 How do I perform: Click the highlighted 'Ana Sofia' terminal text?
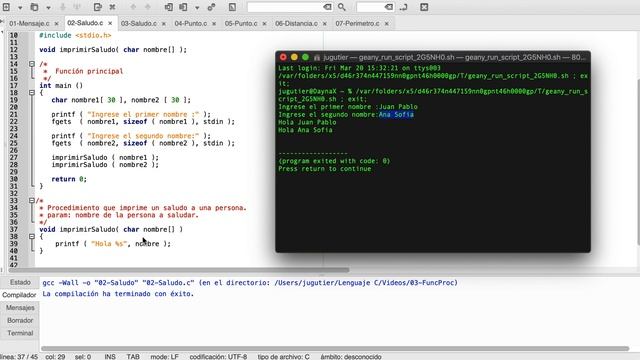click(396, 114)
